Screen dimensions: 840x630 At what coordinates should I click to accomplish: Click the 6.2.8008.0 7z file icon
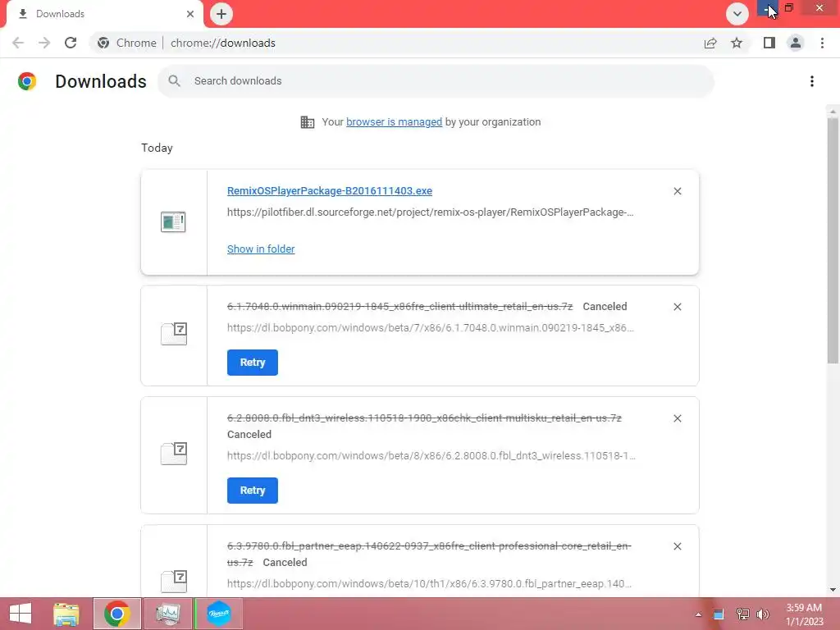[174, 453]
